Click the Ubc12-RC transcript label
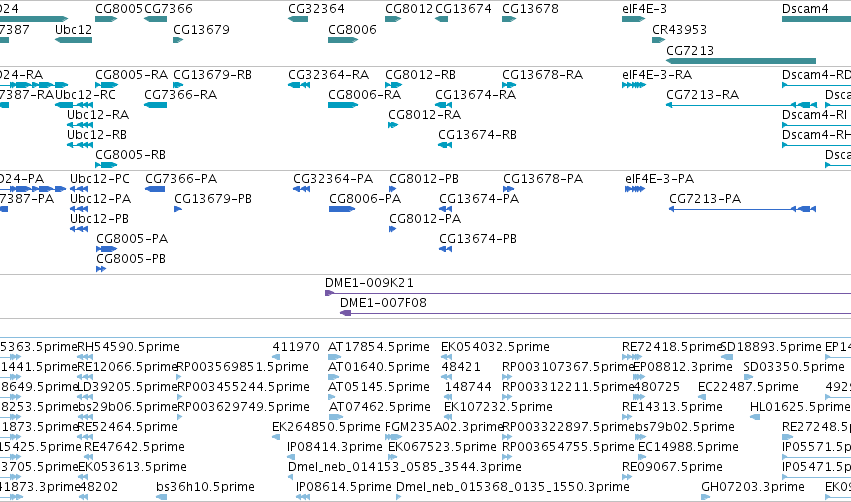This screenshot has height=502, width=851. click(x=85, y=95)
